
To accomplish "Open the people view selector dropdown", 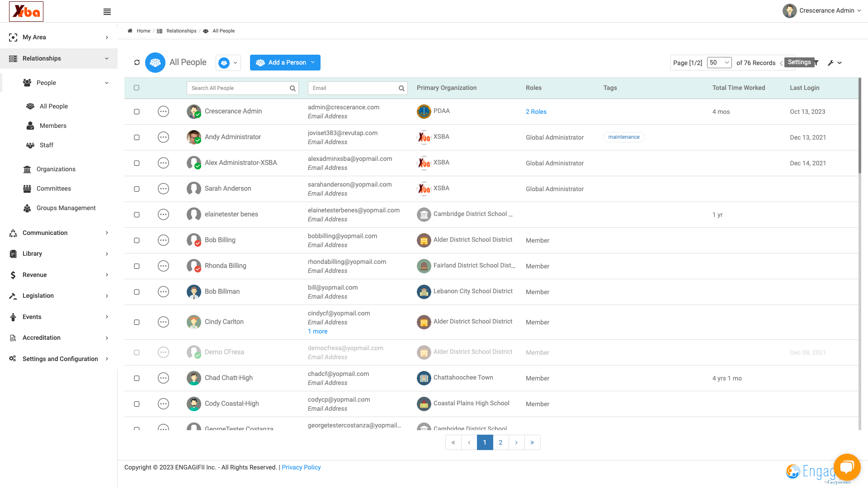I will click(228, 63).
